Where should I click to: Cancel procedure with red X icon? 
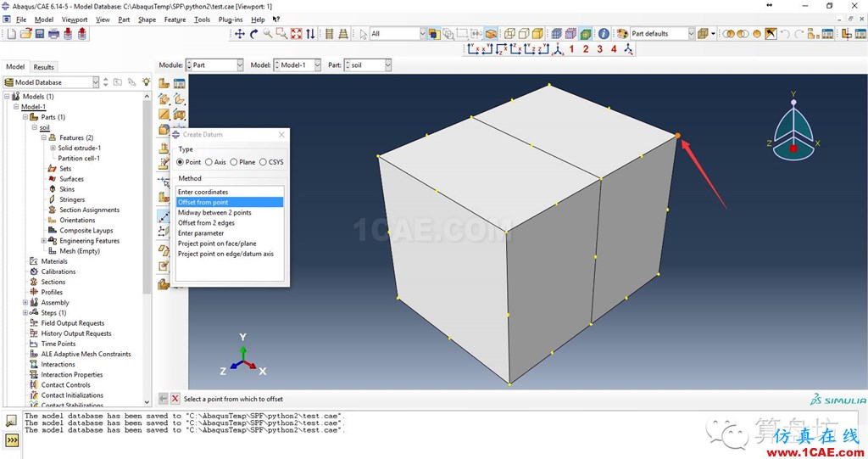pos(175,399)
